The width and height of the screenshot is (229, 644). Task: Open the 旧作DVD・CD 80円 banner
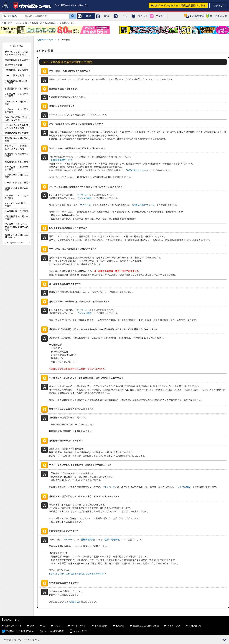pyautogui.click(x=55, y=30)
